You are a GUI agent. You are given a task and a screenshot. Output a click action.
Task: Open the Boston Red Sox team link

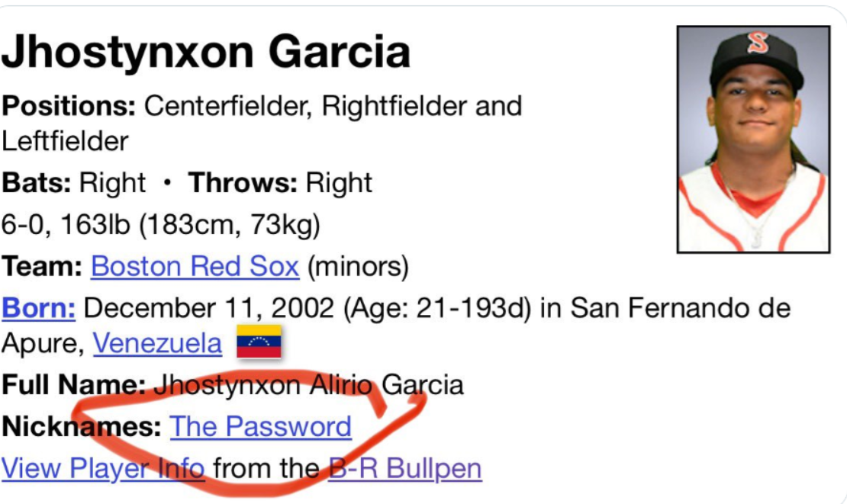(x=195, y=267)
